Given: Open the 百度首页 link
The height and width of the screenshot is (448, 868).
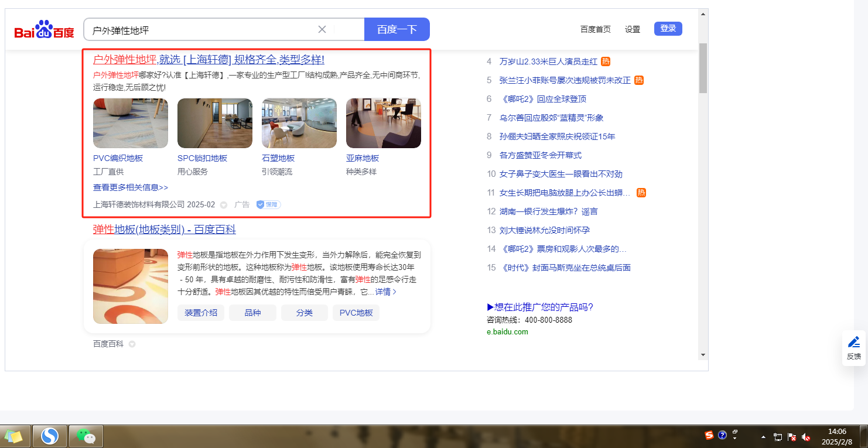Looking at the screenshot, I should (596, 29).
